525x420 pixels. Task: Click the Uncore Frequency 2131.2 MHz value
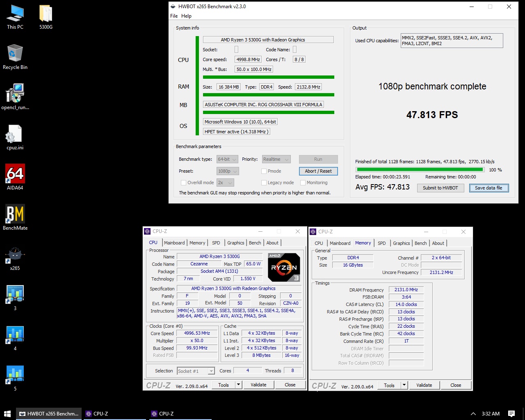coord(441,272)
